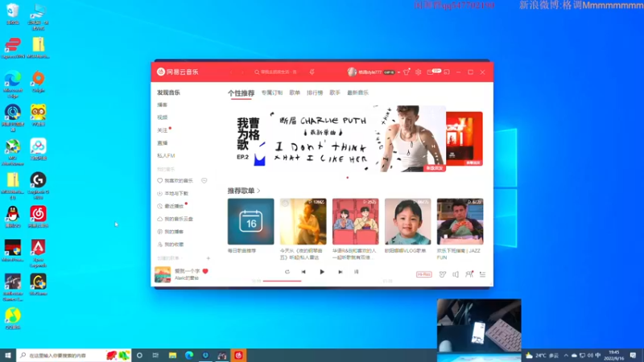The height and width of the screenshot is (362, 644).
Task: Open 直播 in sidebar
Action: click(163, 143)
